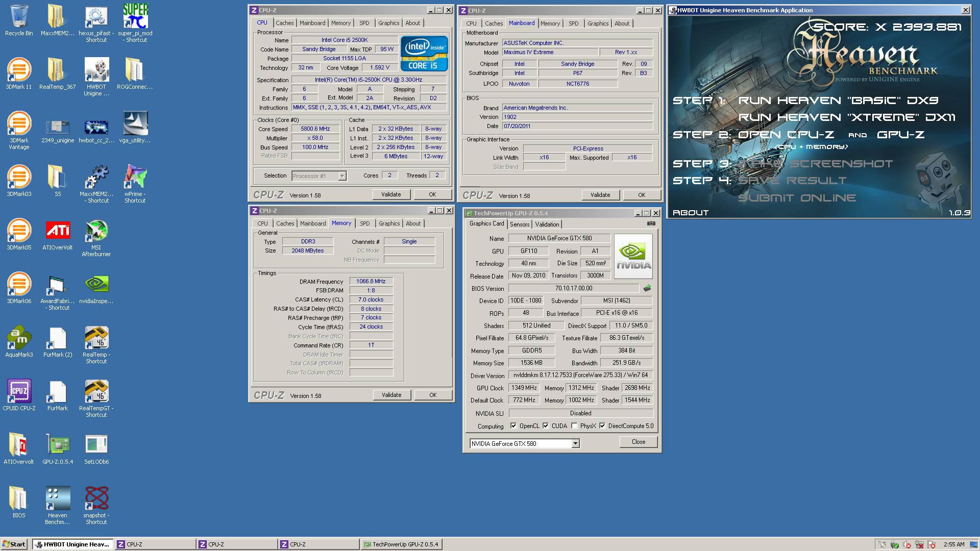Click Validate in CPU-Z Mainboard window
Screen dimensions: 980x551
point(600,195)
